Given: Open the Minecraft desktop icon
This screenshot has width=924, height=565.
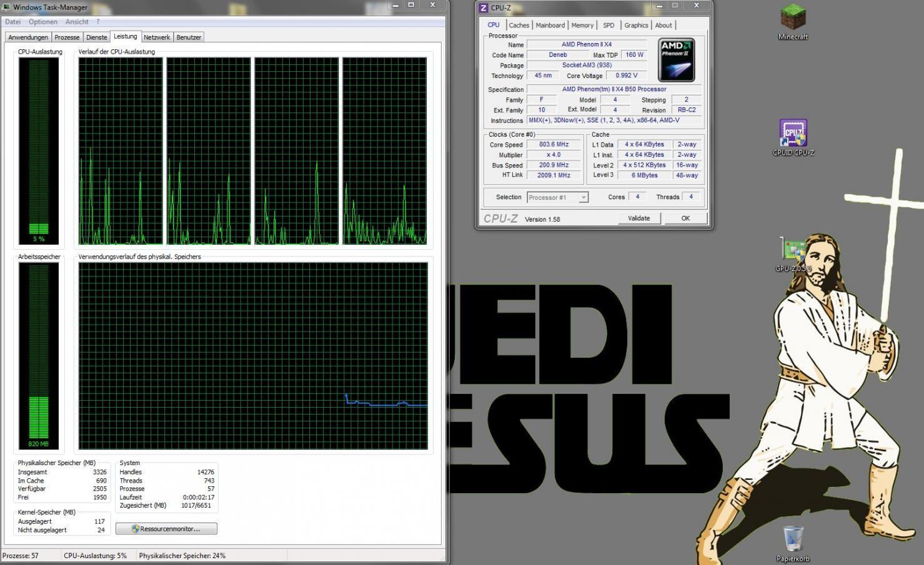Looking at the screenshot, I should tap(793, 22).
